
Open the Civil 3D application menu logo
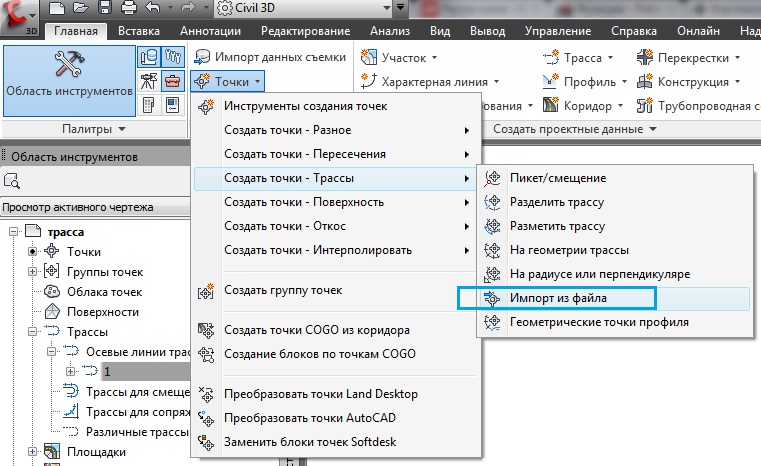(x=18, y=17)
